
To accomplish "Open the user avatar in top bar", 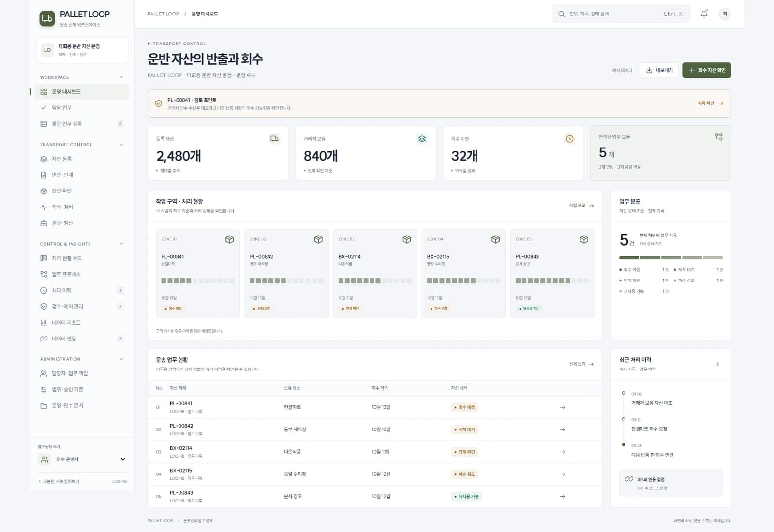I will click(725, 14).
